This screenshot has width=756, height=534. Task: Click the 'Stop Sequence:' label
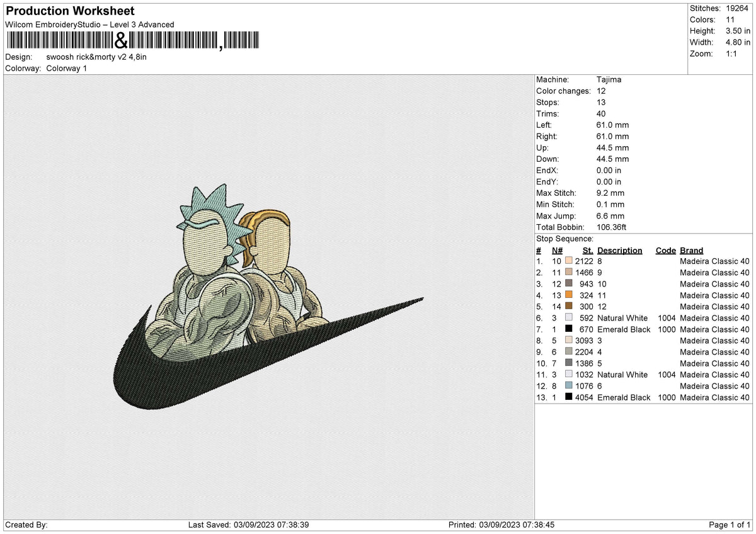point(564,239)
